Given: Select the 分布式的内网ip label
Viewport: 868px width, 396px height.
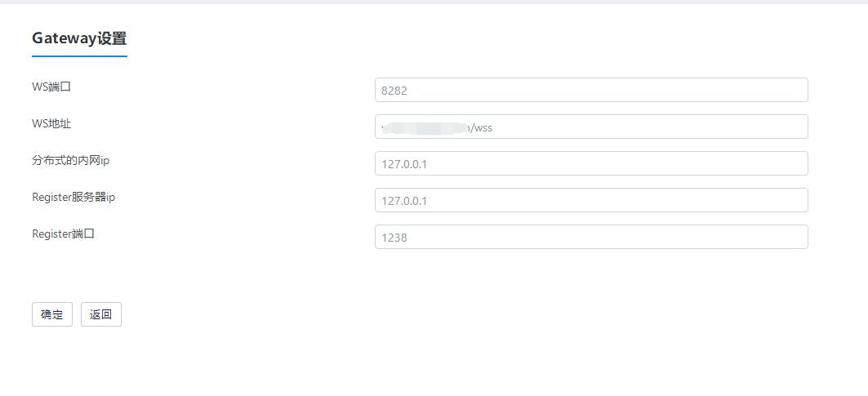Looking at the screenshot, I should tap(70, 160).
